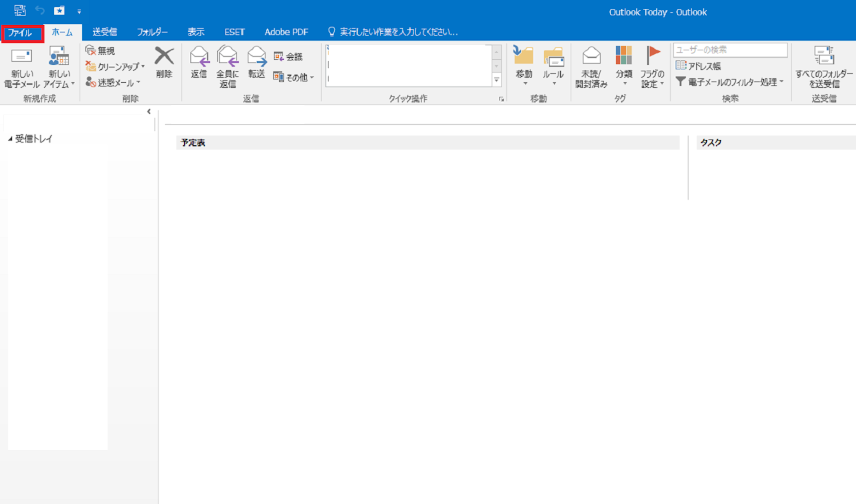
Task: Collapse the Inbox (受信トレイ) tree node
Action: [10, 139]
